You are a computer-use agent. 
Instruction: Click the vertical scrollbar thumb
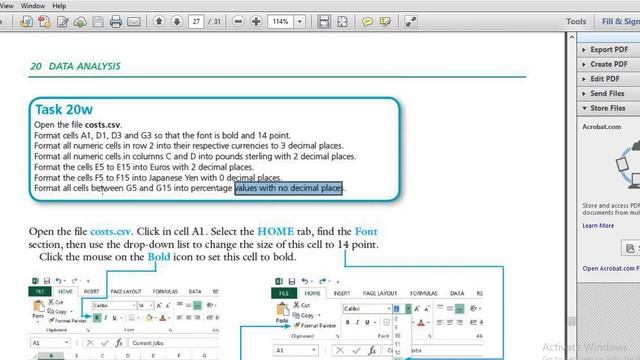pyautogui.click(x=571, y=321)
